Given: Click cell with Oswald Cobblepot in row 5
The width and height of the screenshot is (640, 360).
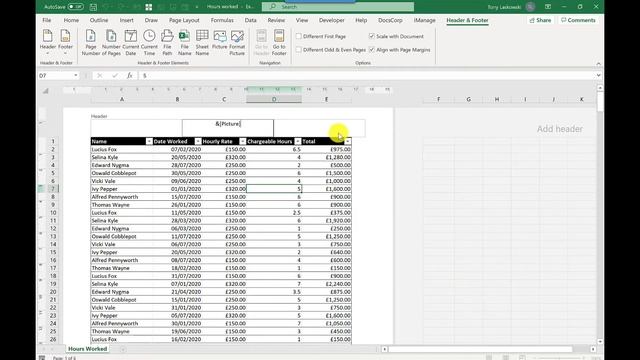Looking at the screenshot, I should pos(122,173).
